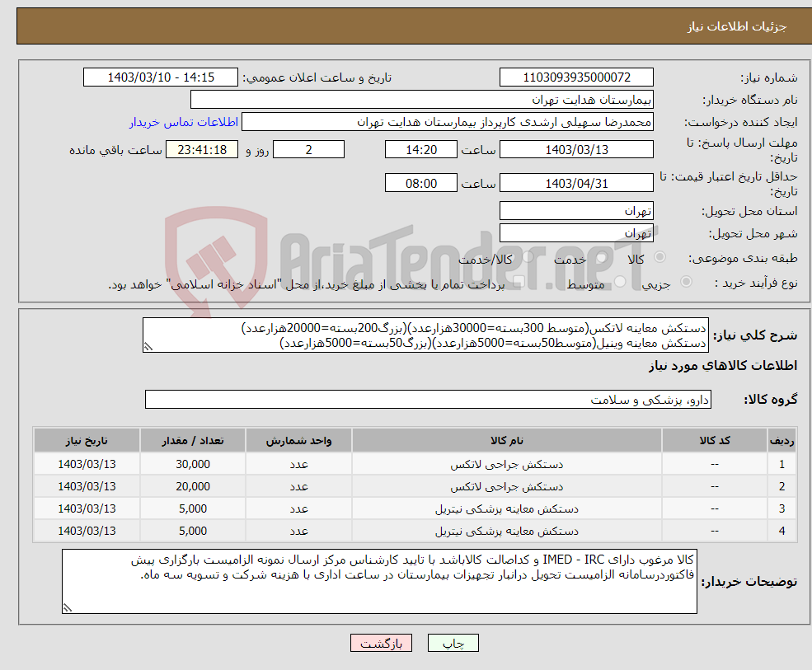Click the buyer notes text area
Viewport: 812px width, 670px height.
click(379, 582)
